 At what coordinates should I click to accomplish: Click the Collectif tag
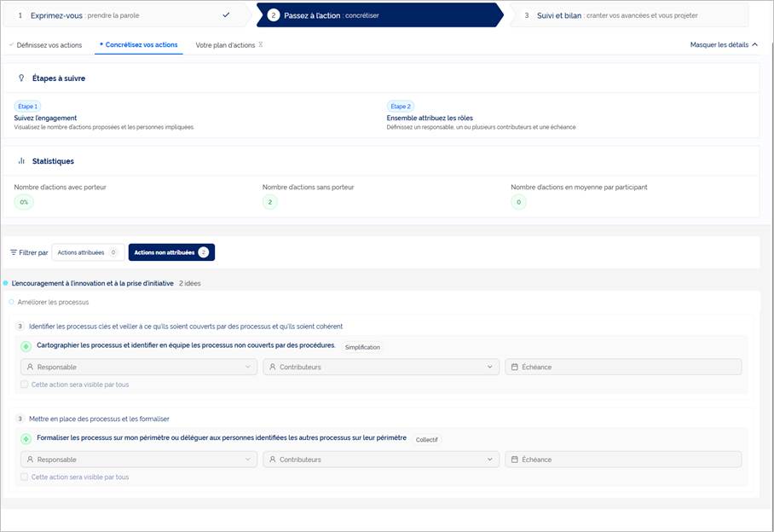tap(426, 440)
